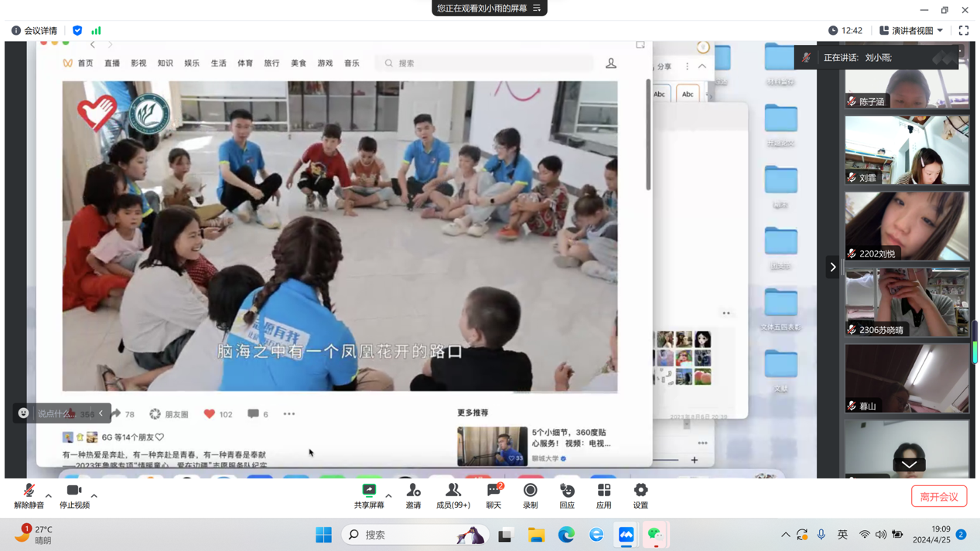
Task: Expand the share screen options arrow
Action: point(388,496)
